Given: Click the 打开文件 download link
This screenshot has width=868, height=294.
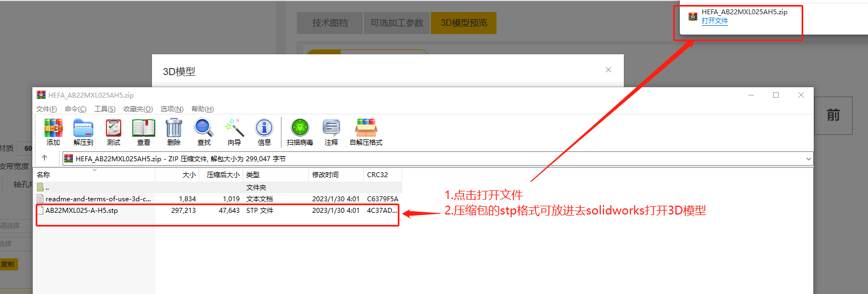Looking at the screenshot, I should pyautogui.click(x=714, y=21).
